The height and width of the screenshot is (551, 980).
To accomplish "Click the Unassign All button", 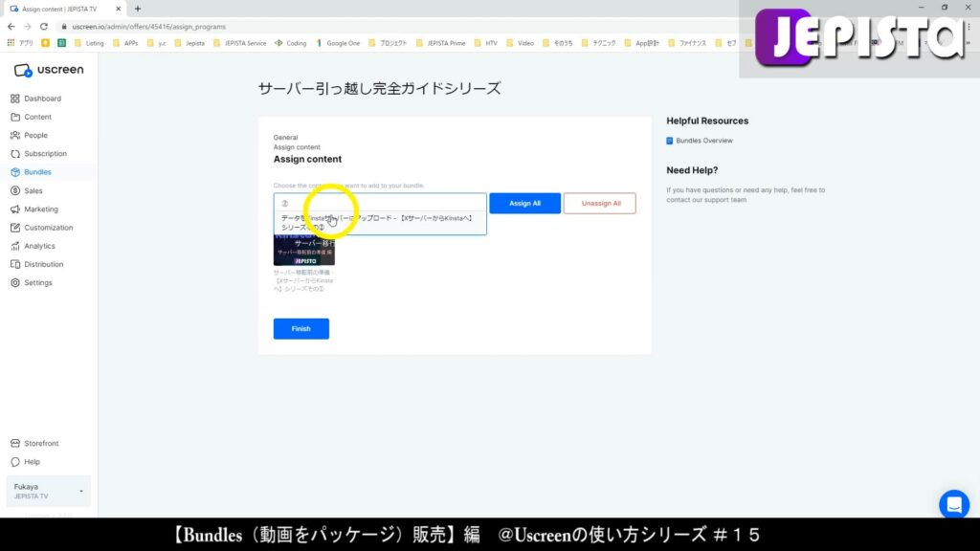I will click(600, 203).
